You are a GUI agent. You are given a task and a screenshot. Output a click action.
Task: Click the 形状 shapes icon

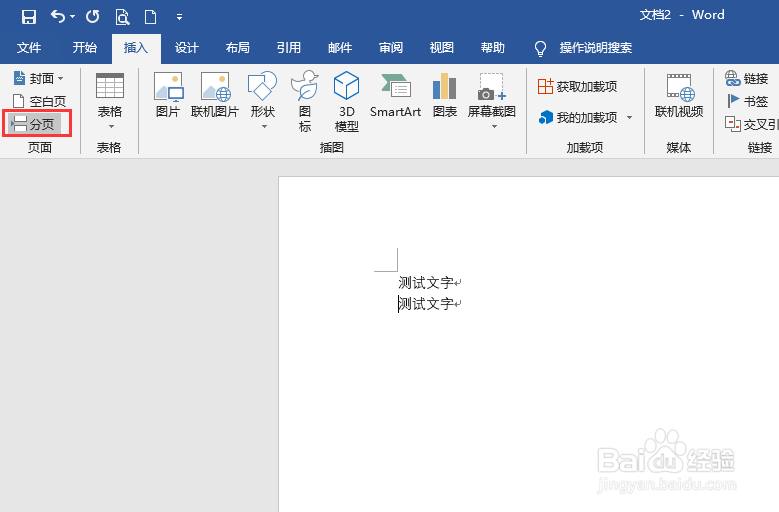(x=262, y=85)
